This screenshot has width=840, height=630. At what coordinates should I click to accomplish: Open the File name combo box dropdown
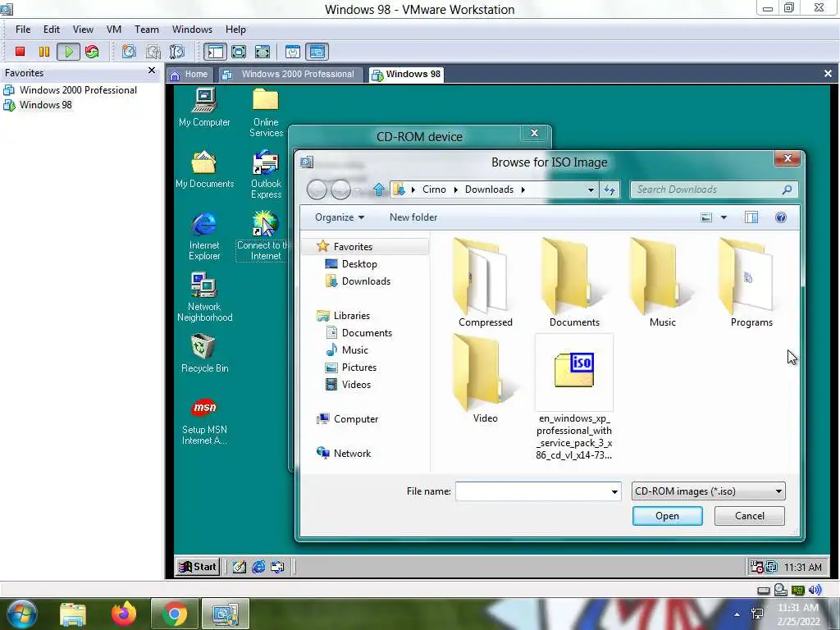pyautogui.click(x=614, y=491)
